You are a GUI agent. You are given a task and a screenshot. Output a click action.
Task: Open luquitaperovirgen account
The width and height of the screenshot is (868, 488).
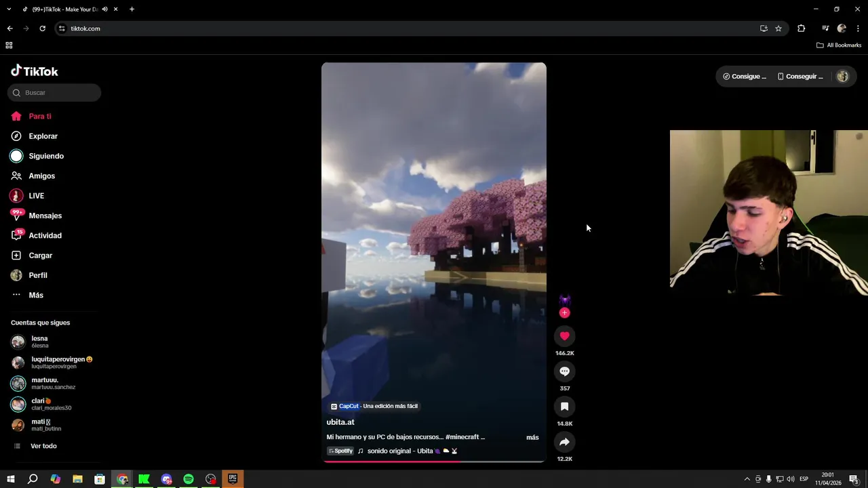(52, 363)
